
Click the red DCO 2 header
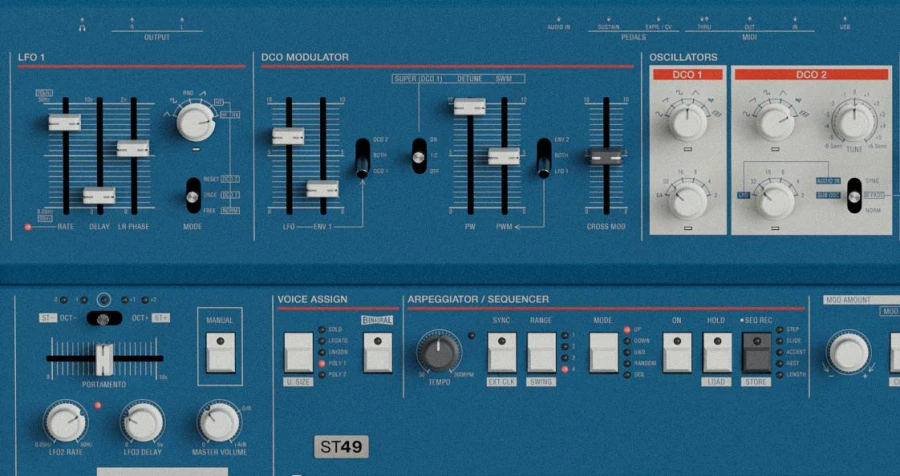click(811, 75)
